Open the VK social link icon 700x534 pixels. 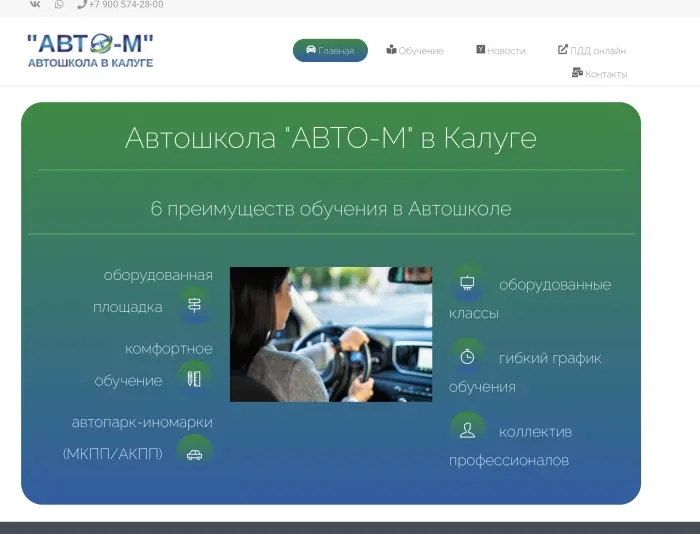(35, 4)
